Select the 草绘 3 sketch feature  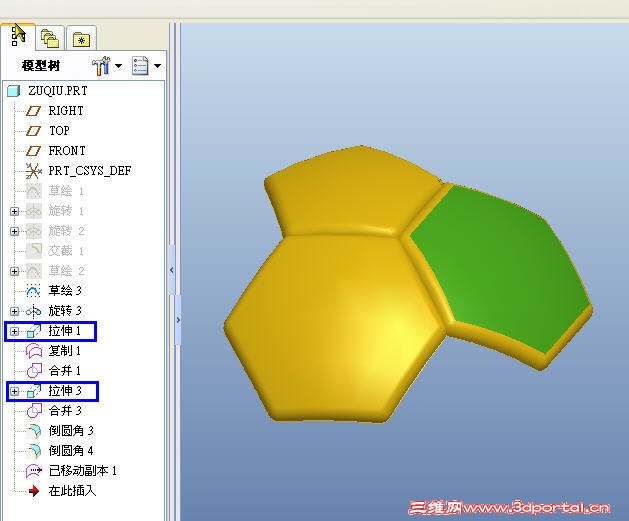(65, 291)
